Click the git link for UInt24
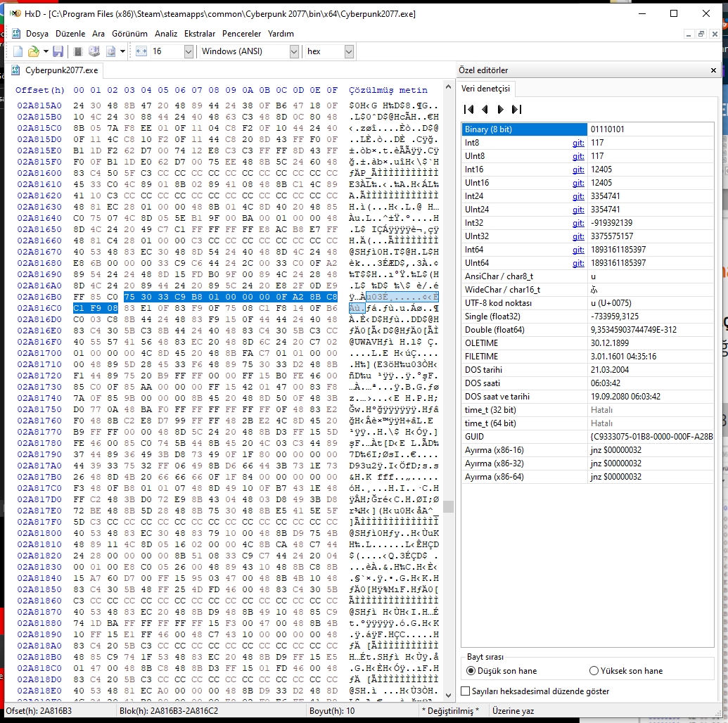This screenshot has width=728, height=723. [578, 210]
